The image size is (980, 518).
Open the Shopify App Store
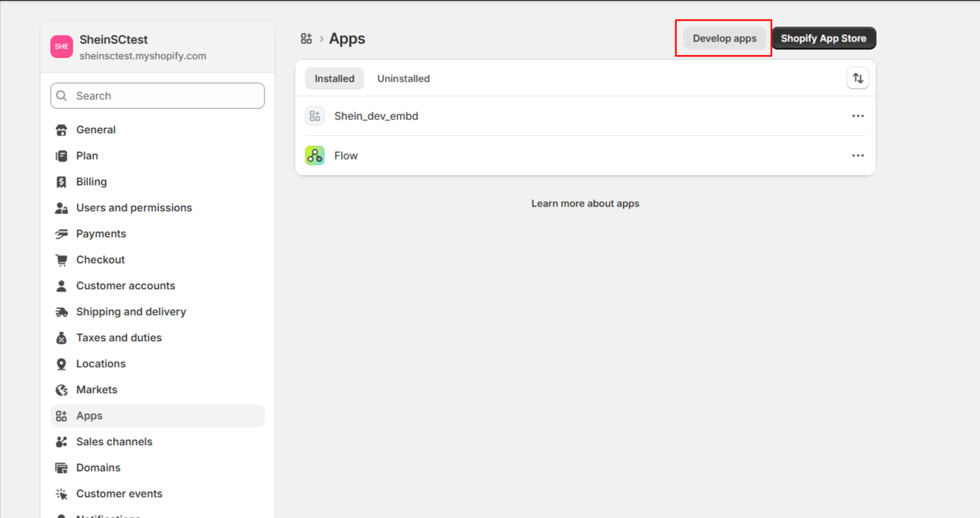(x=823, y=38)
